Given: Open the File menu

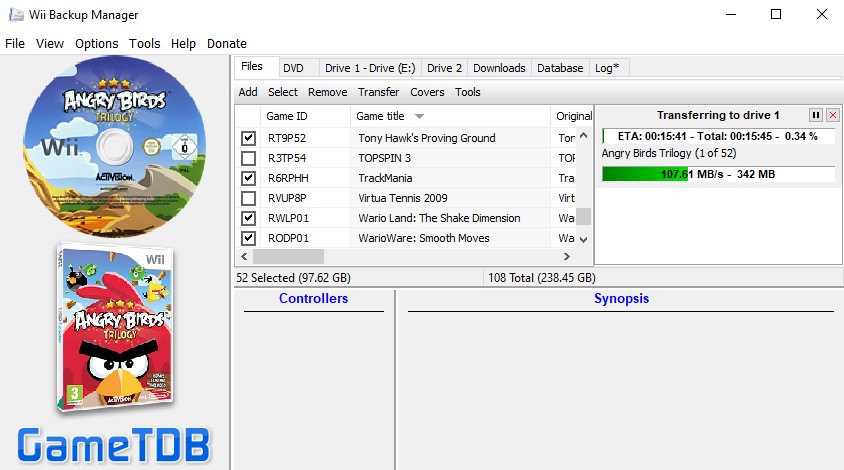Looking at the screenshot, I should click(x=15, y=44).
